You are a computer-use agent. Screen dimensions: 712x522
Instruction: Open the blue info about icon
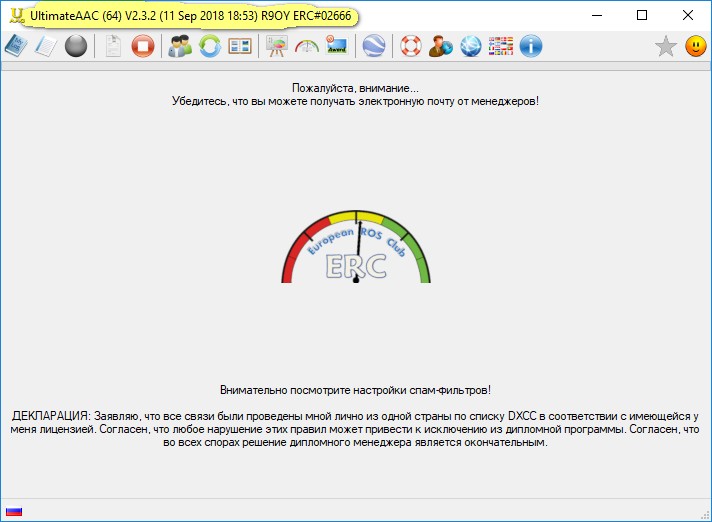click(x=531, y=46)
